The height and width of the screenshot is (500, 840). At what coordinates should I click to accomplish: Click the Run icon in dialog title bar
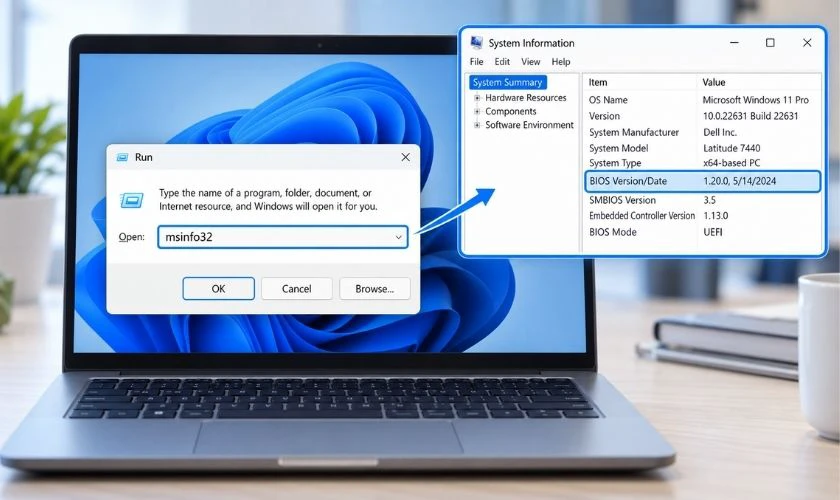pyautogui.click(x=122, y=157)
